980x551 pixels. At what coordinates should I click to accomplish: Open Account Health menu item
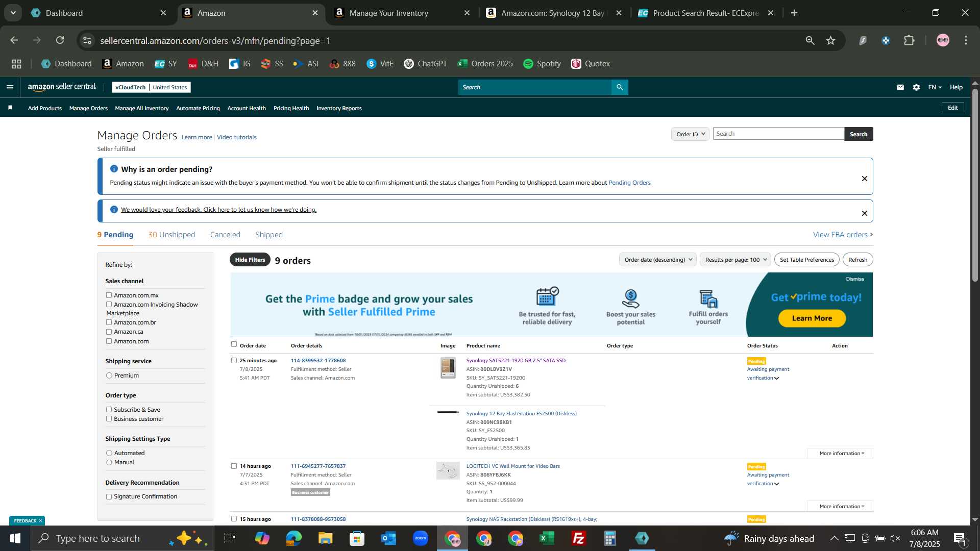pyautogui.click(x=247, y=108)
